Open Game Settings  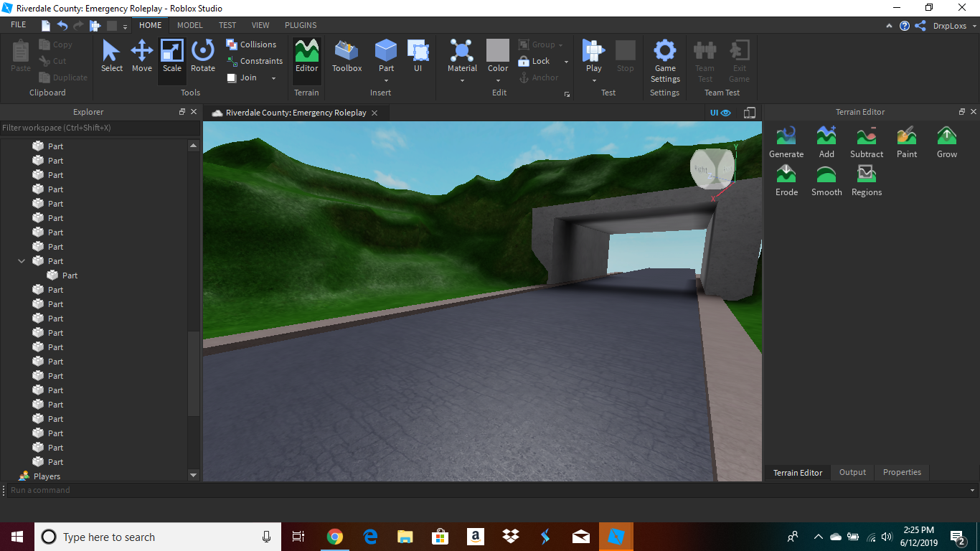[665, 62]
